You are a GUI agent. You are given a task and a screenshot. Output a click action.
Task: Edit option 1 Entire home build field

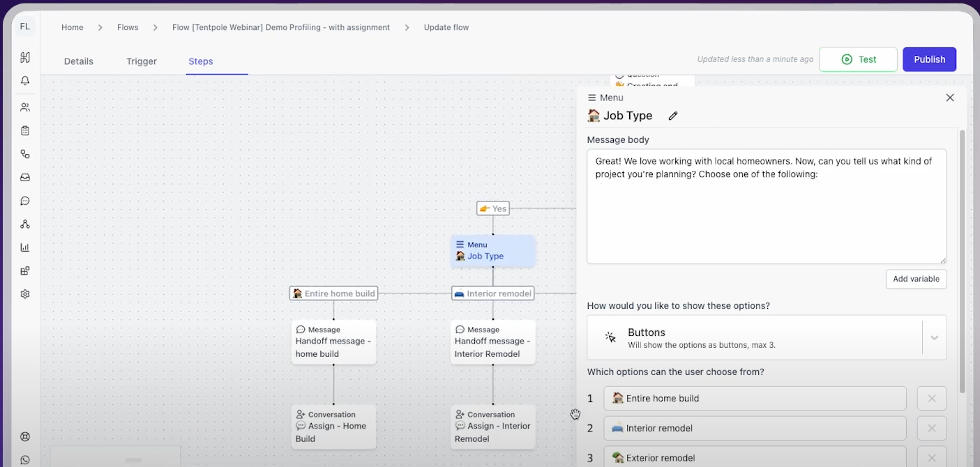tap(755, 399)
